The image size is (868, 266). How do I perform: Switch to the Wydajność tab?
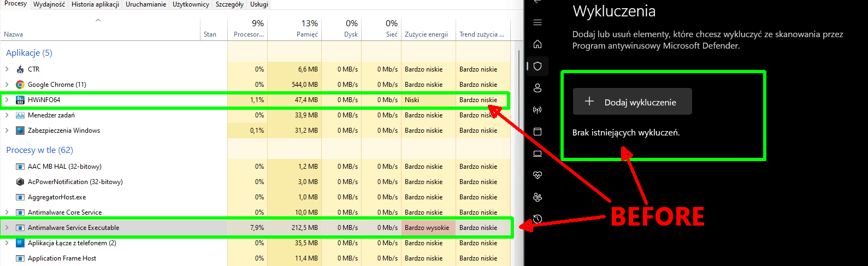tap(49, 4)
